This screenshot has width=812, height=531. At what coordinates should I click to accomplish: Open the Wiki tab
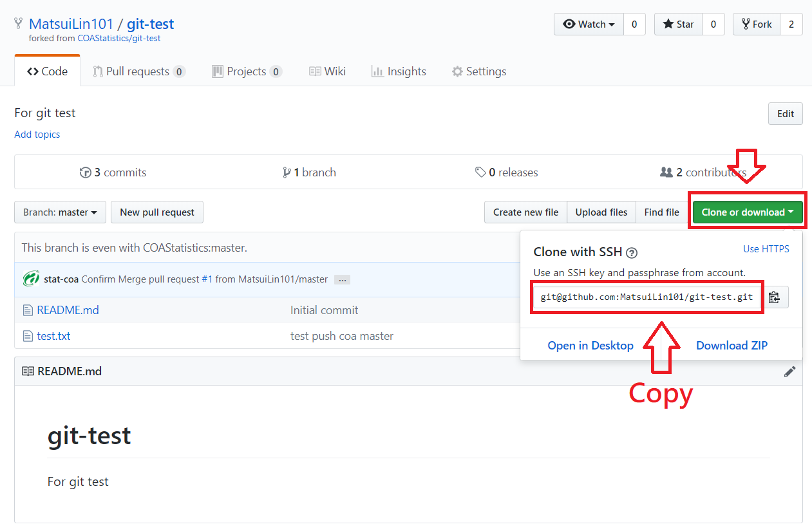pyautogui.click(x=327, y=71)
